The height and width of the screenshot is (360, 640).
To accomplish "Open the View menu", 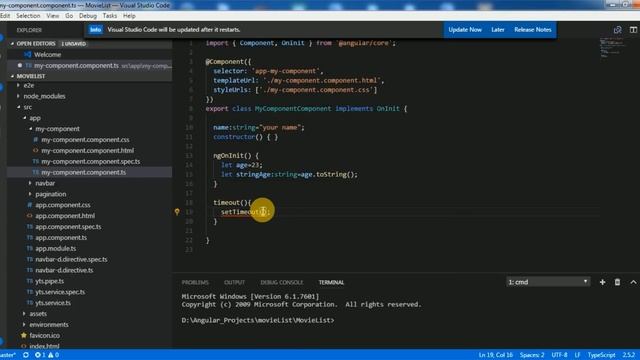I will pyautogui.click(x=53, y=16).
